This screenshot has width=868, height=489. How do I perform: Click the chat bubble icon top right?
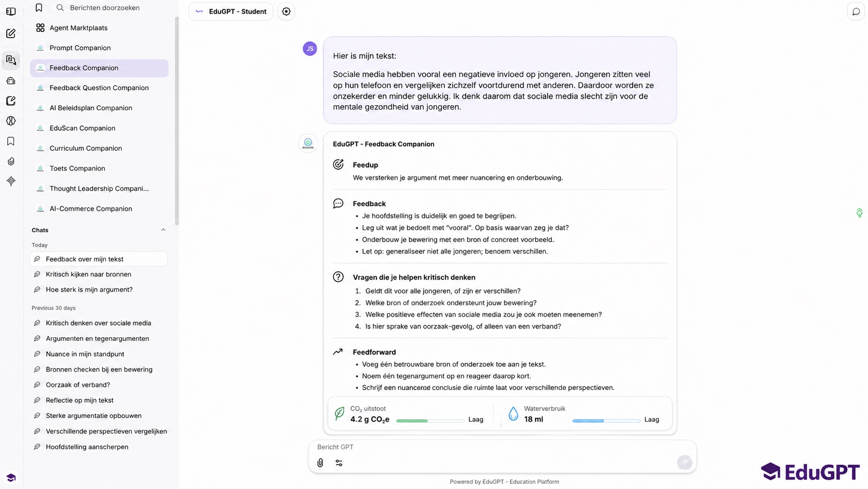click(856, 11)
